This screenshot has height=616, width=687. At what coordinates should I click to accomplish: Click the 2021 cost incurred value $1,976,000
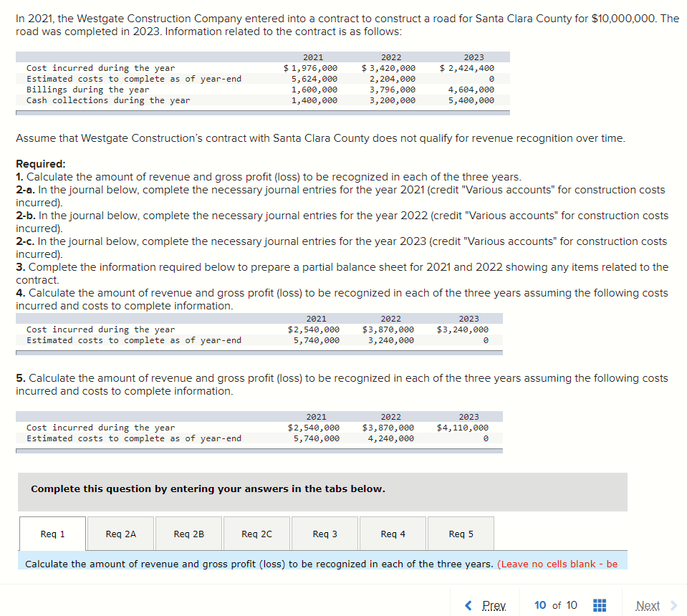tap(310, 68)
